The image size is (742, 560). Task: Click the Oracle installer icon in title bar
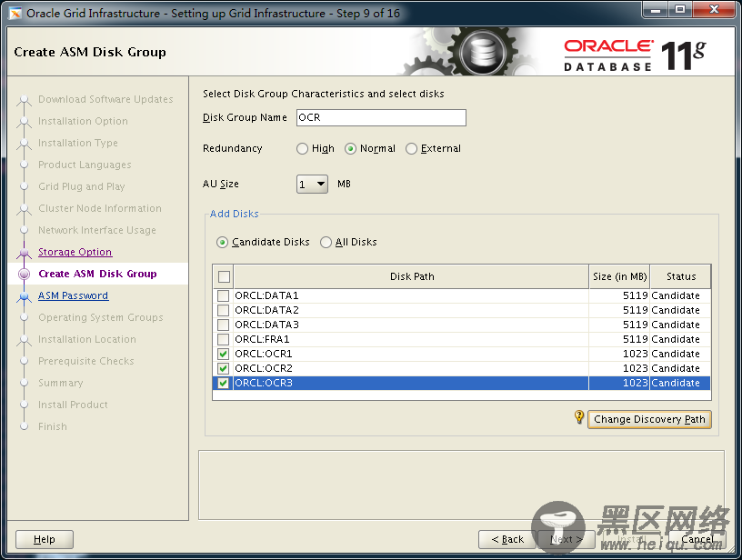point(15,14)
